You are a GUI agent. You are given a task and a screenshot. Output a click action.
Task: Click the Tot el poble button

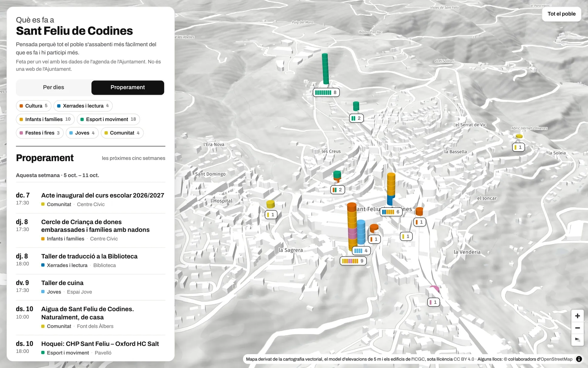pos(561,14)
